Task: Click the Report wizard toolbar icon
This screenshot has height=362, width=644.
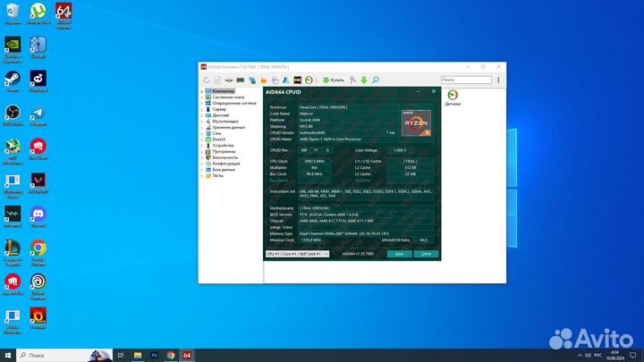Action: click(217, 80)
